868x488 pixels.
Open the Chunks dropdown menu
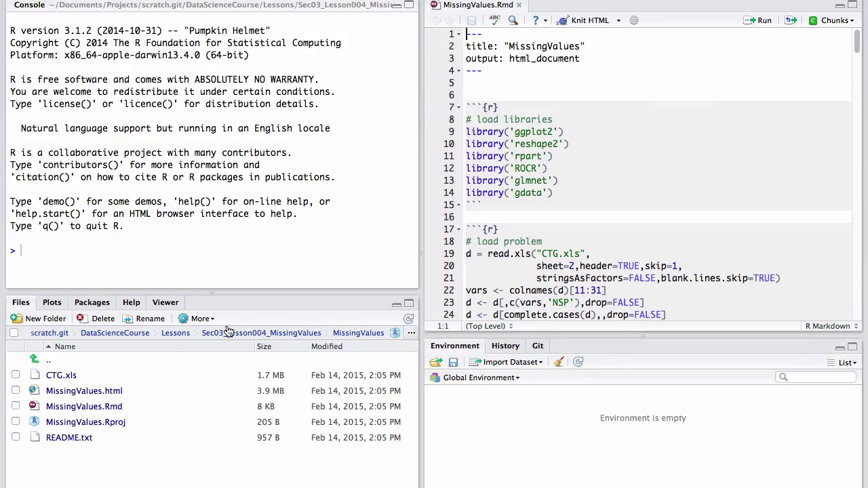831,20
